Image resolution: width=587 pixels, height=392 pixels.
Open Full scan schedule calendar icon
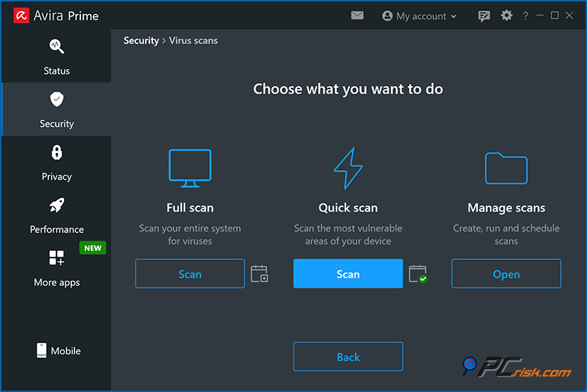coord(259,274)
